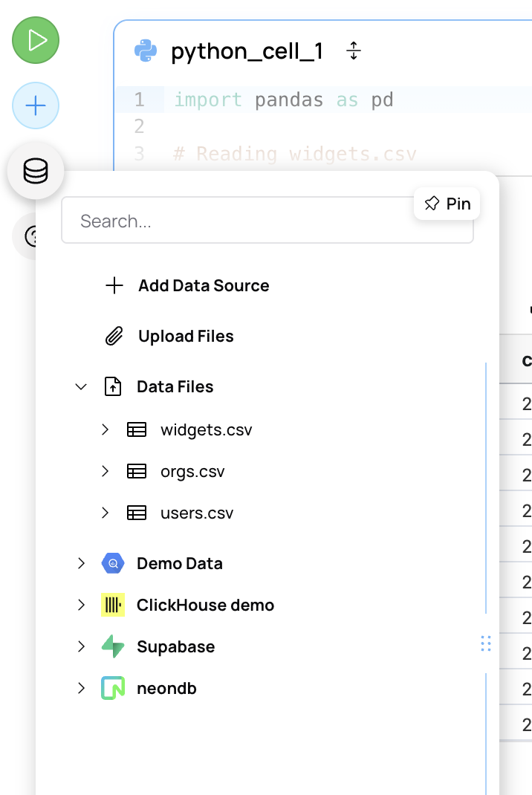
Task: Pin the data sources panel
Action: click(447, 204)
